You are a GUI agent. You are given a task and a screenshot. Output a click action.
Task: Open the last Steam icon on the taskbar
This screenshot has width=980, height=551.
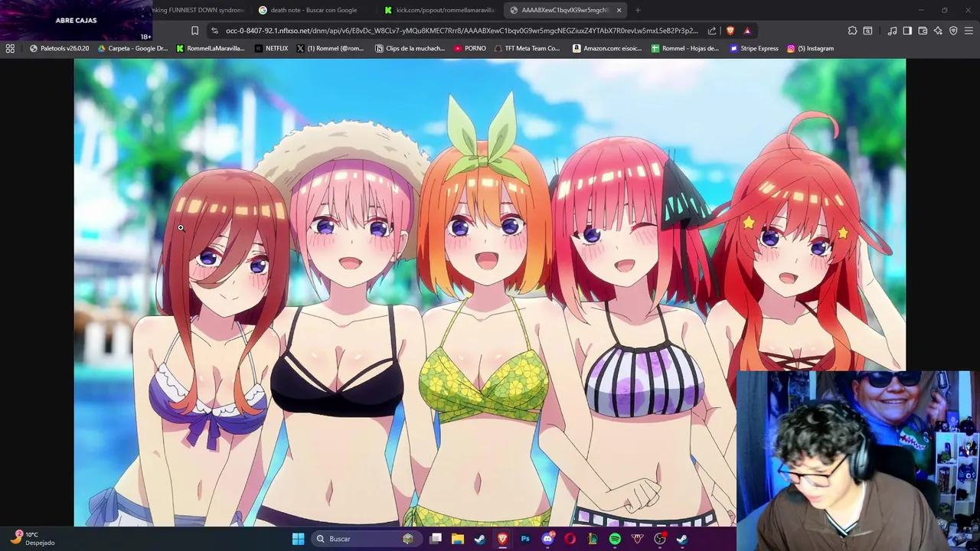click(682, 539)
